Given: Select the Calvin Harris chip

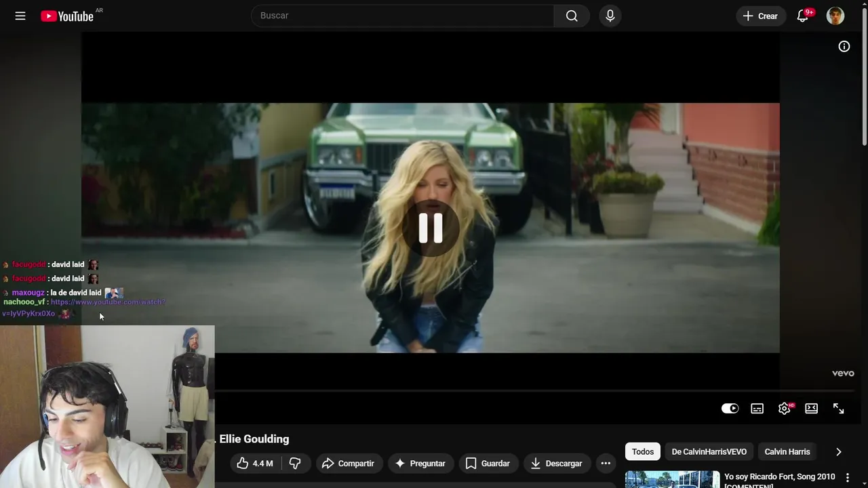Looking at the screenshot, I should pyautogui.click(x=787, y=451).
